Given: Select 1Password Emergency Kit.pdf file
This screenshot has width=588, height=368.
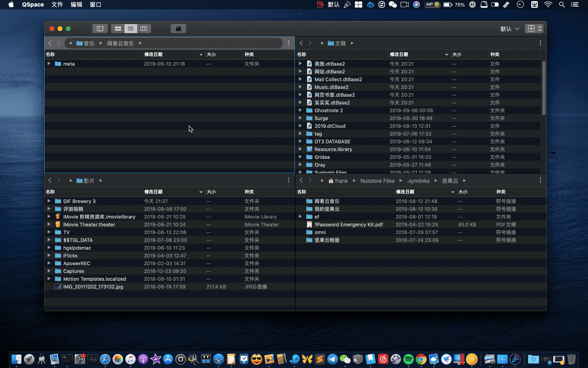Looking at the screenshot, I should click(x=348, y=225).
